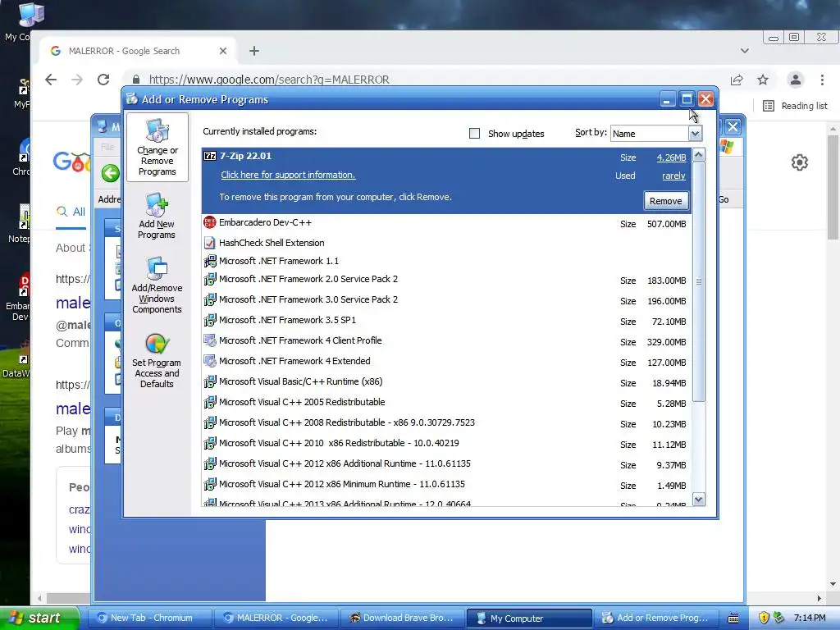Image resolution: width=840 pixels, height=630 pixels.
Task: Click the 4.26MB size link
Action: pos(671,157)
